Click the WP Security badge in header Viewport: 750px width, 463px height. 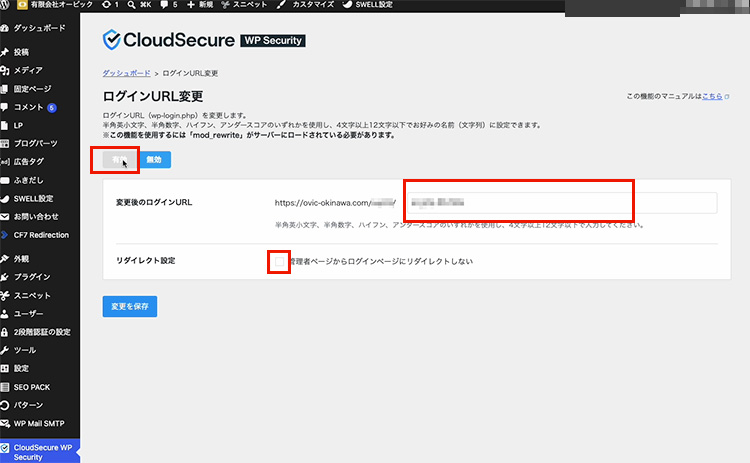point(273,41)
